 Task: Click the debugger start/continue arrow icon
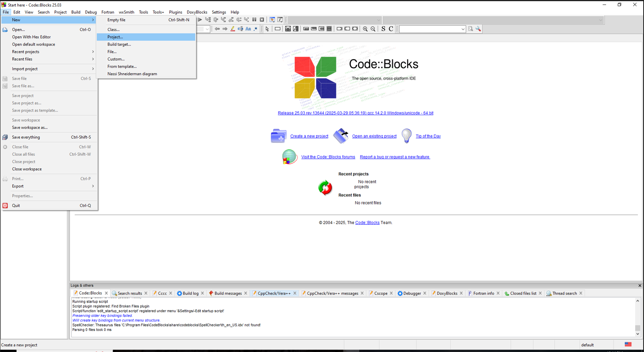200,20
